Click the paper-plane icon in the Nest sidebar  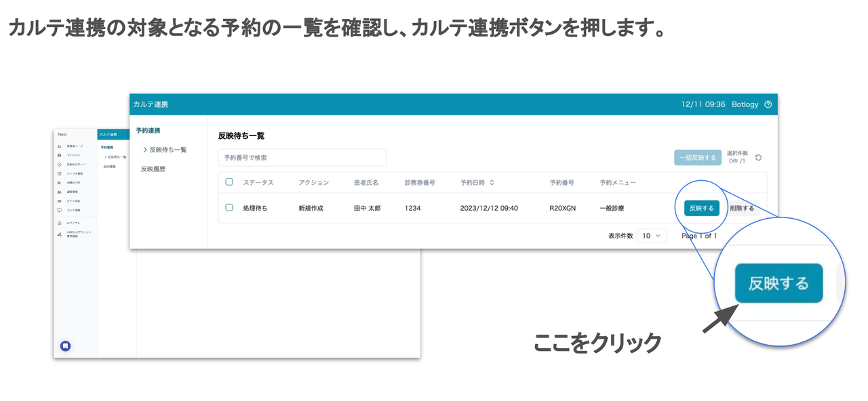(59, 183)
